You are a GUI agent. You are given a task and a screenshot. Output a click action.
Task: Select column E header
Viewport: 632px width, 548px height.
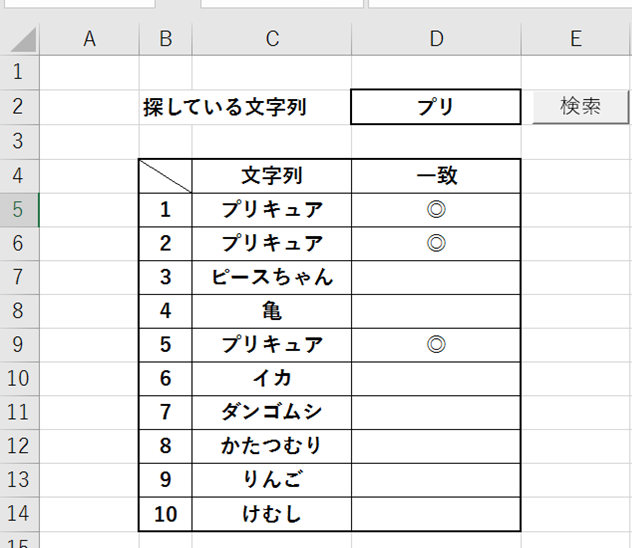click(576, 39)
